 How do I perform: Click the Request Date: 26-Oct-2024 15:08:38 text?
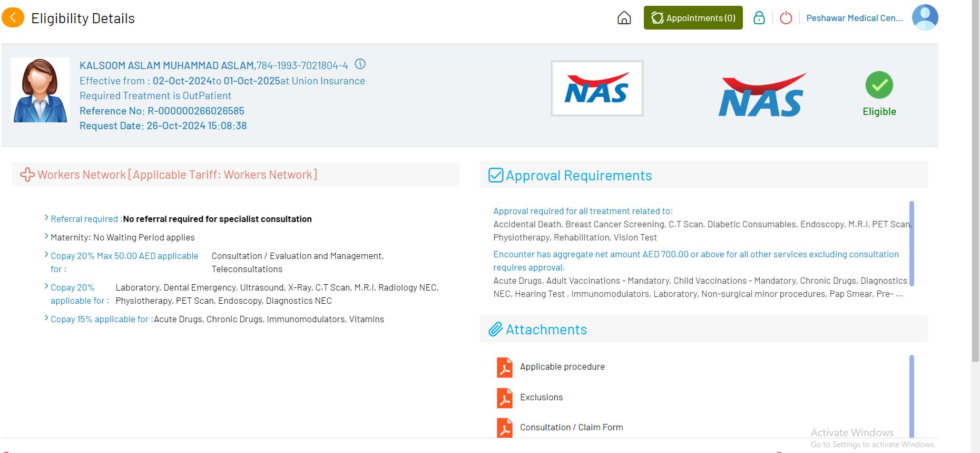pos(163,126)
